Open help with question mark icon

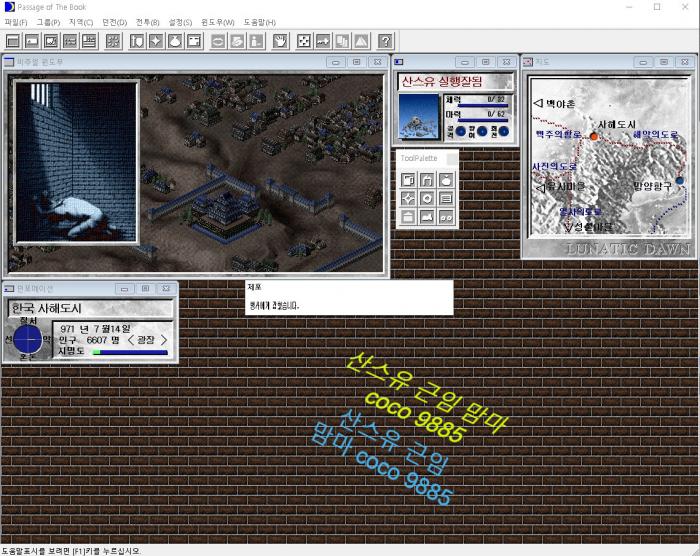(x=385, y=41)
